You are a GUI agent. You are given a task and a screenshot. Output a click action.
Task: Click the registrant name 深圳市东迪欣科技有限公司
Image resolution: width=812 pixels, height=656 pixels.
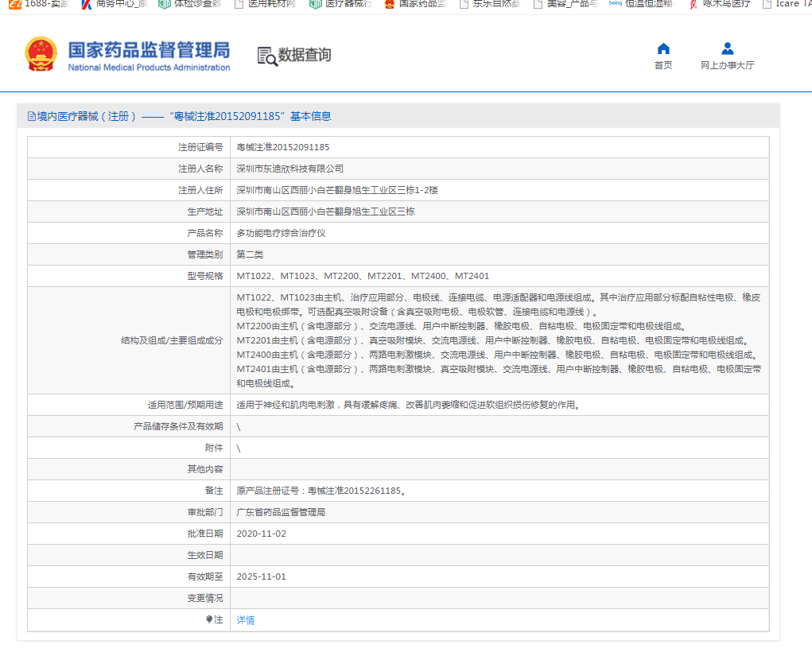[290, 169]
